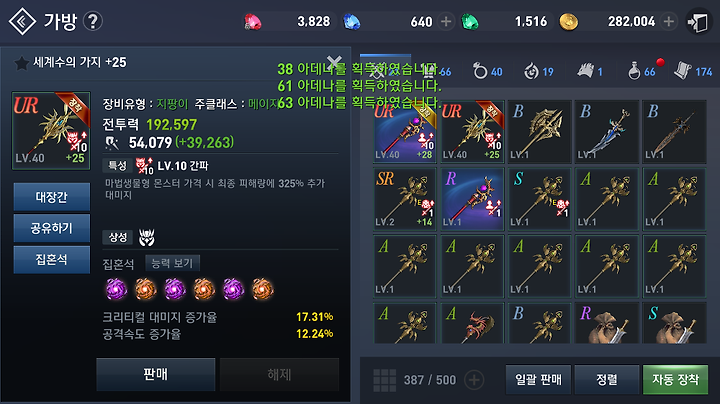Screen dimensions: 720x404
Task: Click the 공유하기 share button
Action: coord(51,228)
